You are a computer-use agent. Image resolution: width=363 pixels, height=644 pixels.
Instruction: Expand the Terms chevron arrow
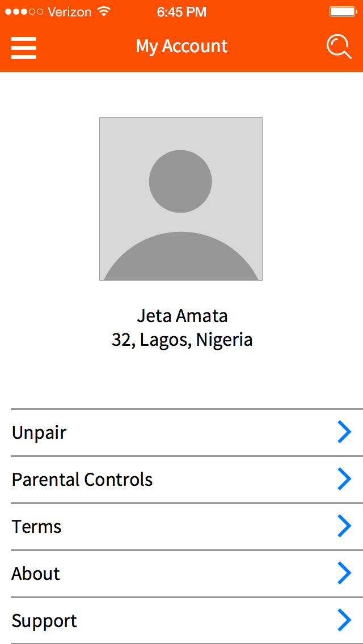click(x=344, y=527)
